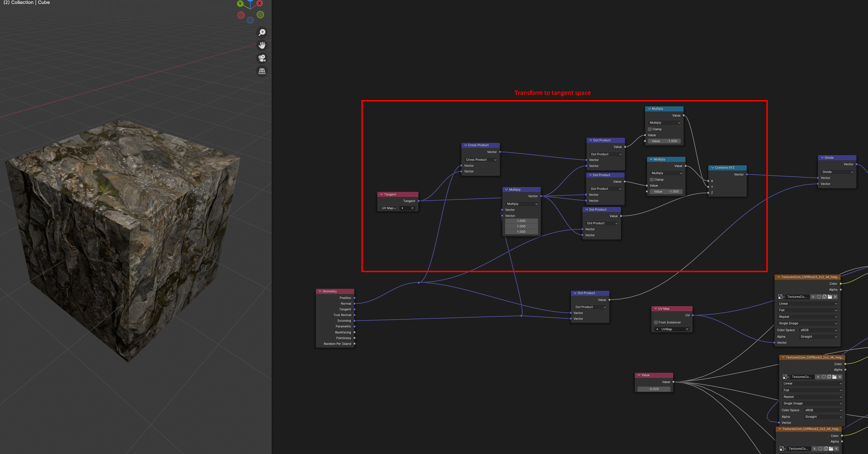The image size is (868, 454).
Task: Enable Clamp on the upper Multiply math node
Action: click(x=650, y=129)
